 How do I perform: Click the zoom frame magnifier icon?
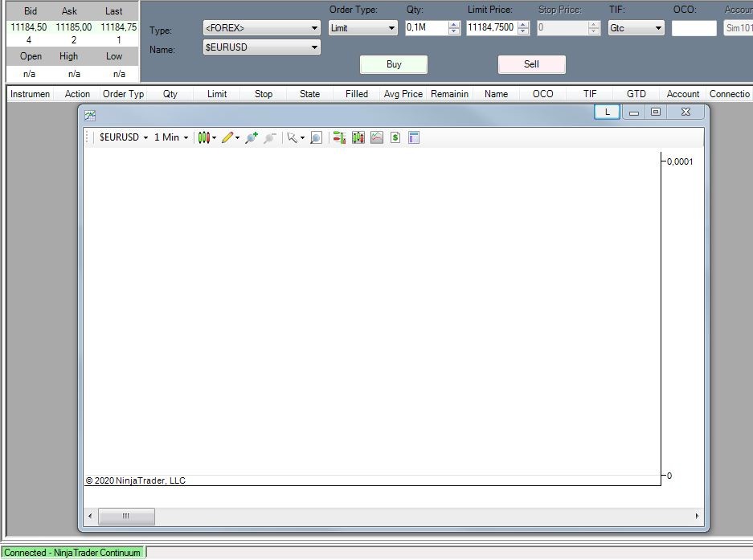point(316,138)
